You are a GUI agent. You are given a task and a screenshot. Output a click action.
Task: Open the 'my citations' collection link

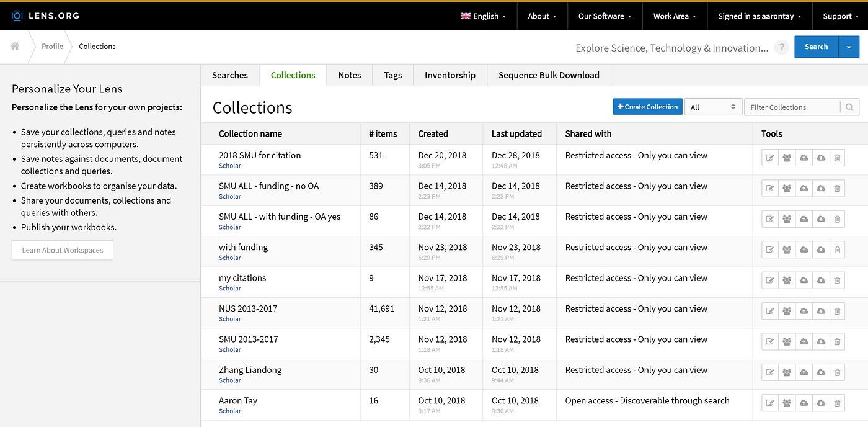[242, 278]
